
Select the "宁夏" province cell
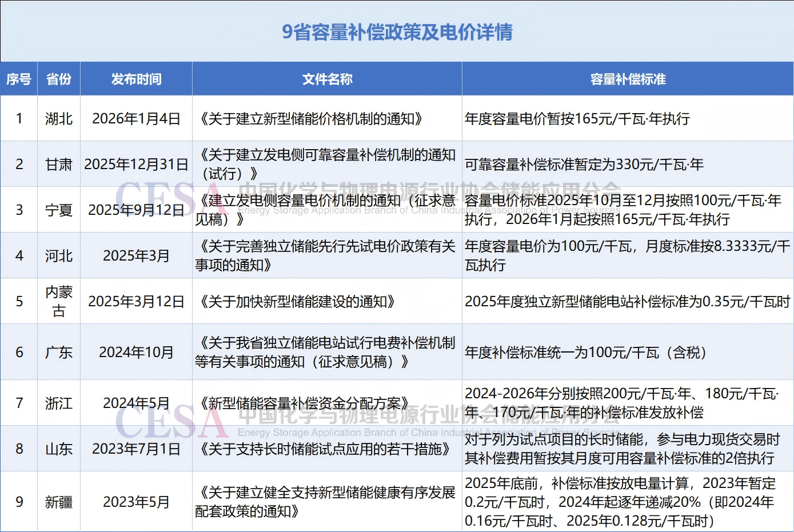[59, 210]
